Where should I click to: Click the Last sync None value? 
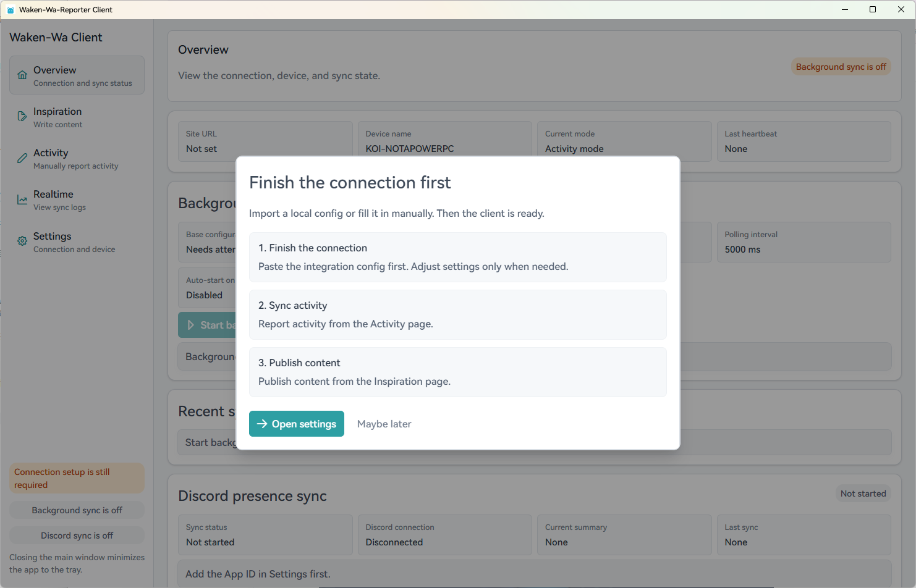point(736,542)
